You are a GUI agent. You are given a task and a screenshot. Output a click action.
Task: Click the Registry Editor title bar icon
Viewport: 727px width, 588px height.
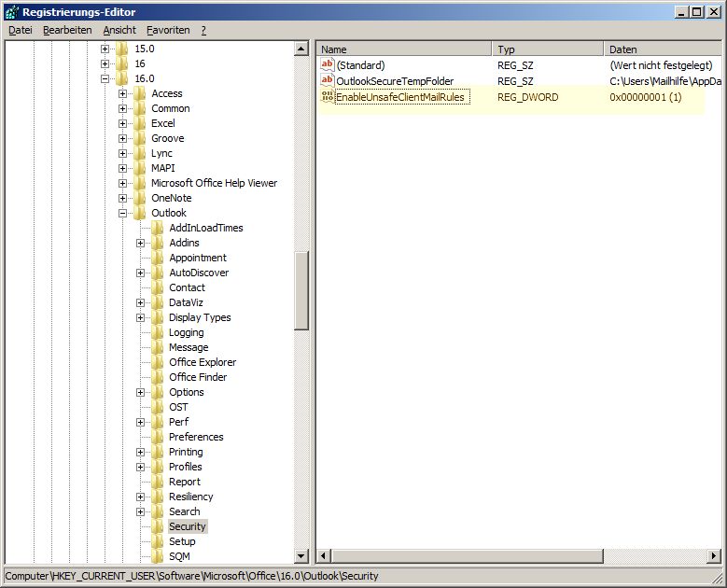tap(12, 12)
